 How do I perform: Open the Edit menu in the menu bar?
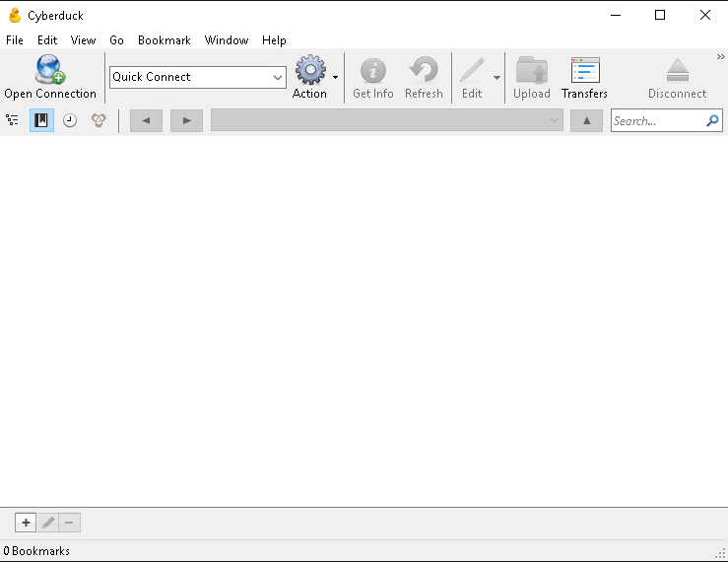pyautogui.click(x=47, y=40)
